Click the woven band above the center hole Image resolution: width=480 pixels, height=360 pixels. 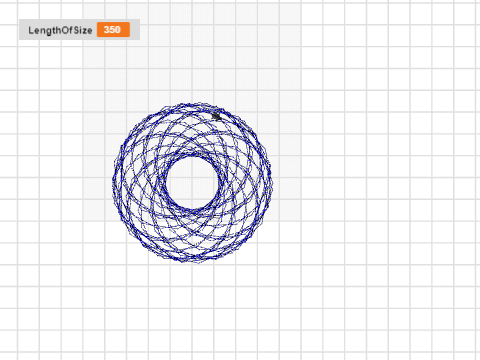[x=193, y=130]
